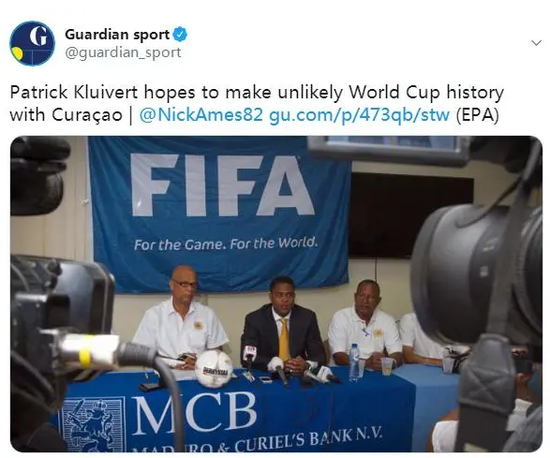Click the (EPA) credit text
The width and height of the screenshot is (550, 458).
click(x=477, y=115)
